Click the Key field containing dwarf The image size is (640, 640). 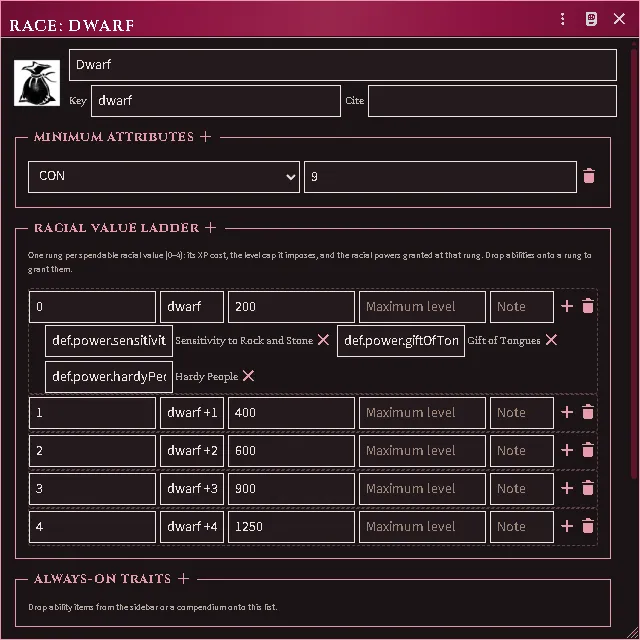coord(216,101)
